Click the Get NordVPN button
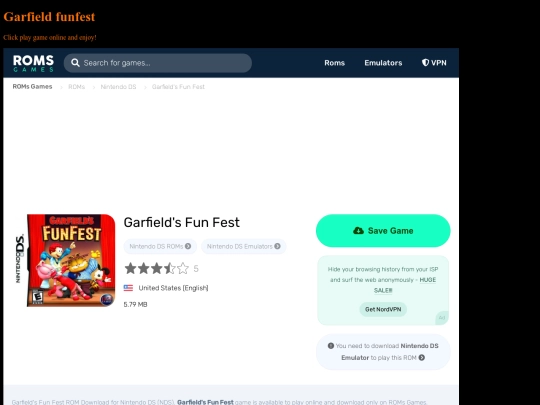540x405 pixels. (x=383, y=309)
